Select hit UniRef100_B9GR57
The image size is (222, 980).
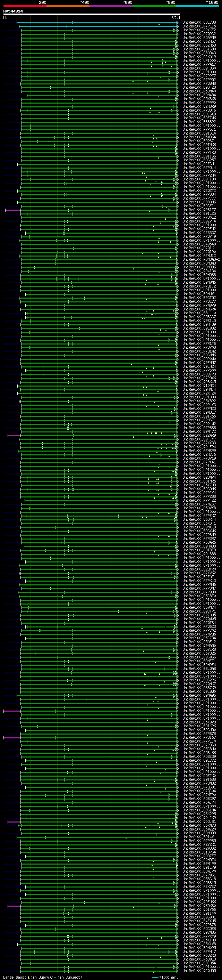(199, 160)
